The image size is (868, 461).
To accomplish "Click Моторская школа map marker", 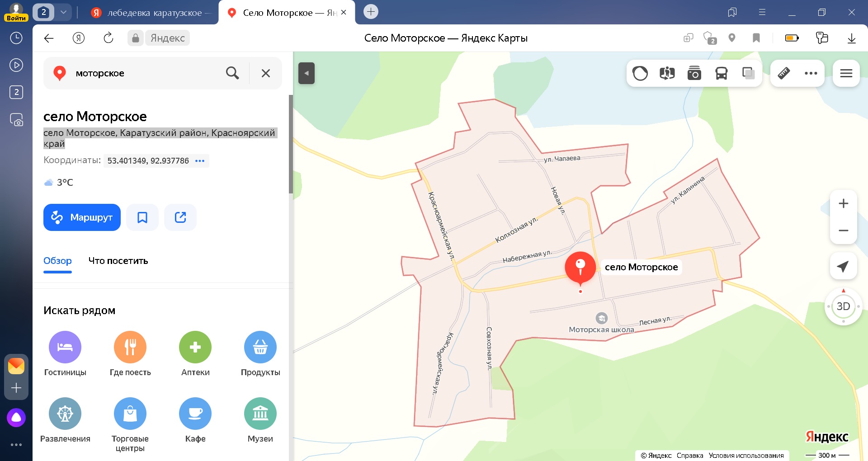I will point(602,318).
